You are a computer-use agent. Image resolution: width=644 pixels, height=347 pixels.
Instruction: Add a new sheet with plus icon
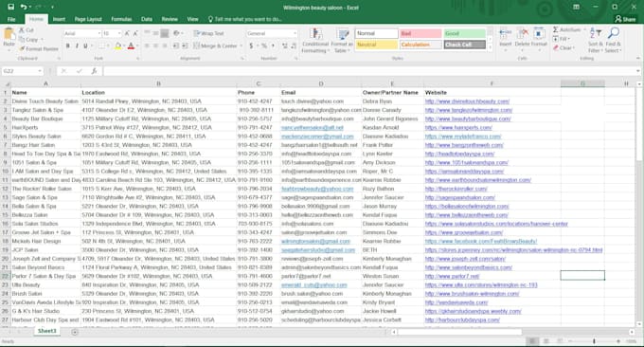tap(75, 332)
